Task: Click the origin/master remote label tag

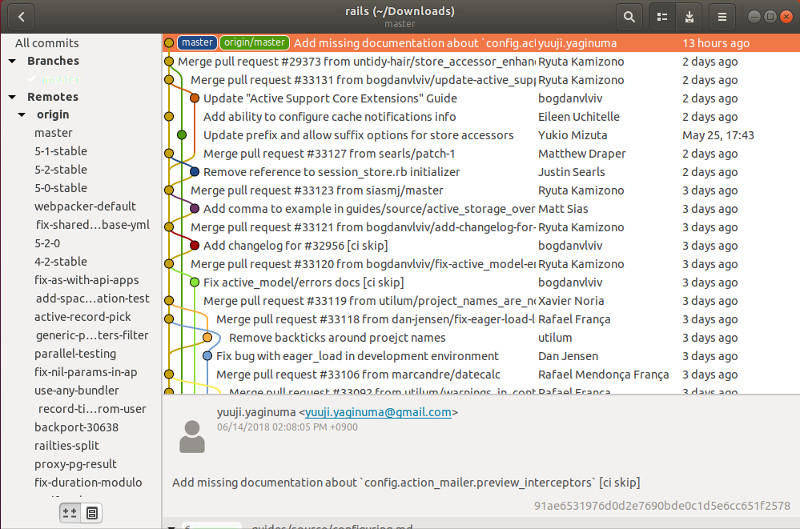Action: pyautogui.click(x=254, y=43)
